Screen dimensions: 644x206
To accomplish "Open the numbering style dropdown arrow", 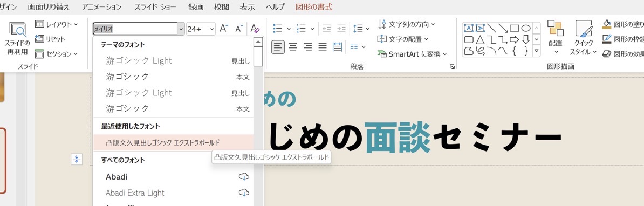I will [x=312, y=29].
